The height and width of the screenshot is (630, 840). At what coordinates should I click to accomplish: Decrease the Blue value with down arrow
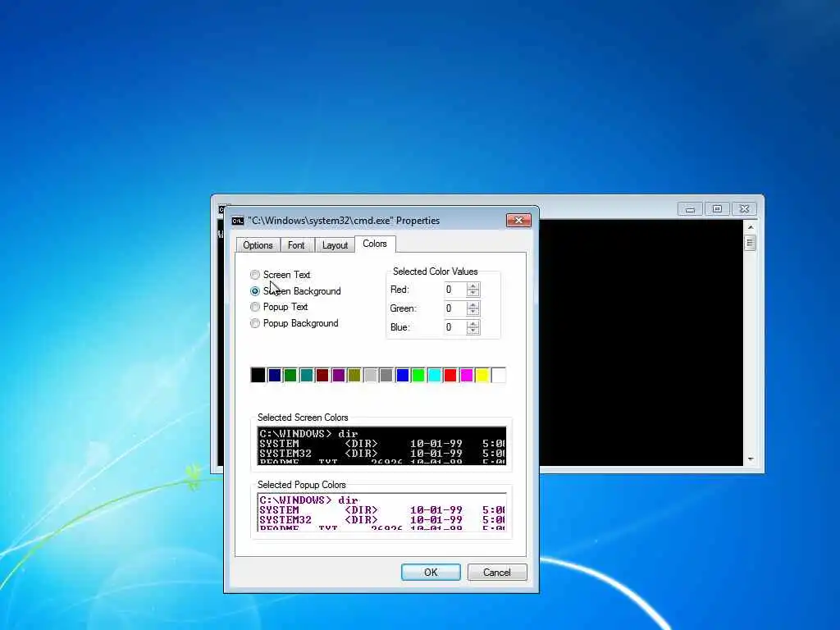click(473, 331)
